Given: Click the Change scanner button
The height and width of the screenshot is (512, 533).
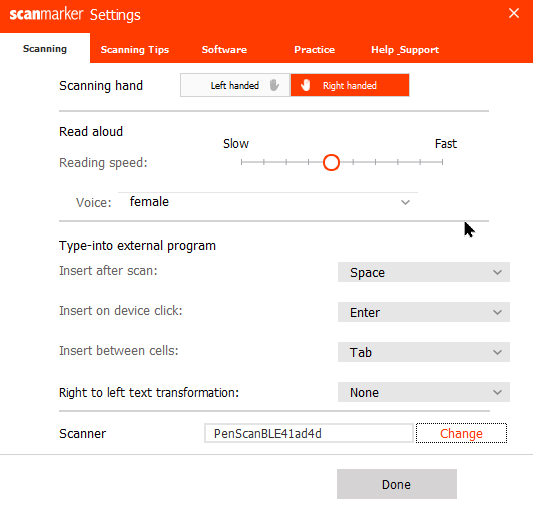Looking at the screenshot, I should [x=461, y=433].
